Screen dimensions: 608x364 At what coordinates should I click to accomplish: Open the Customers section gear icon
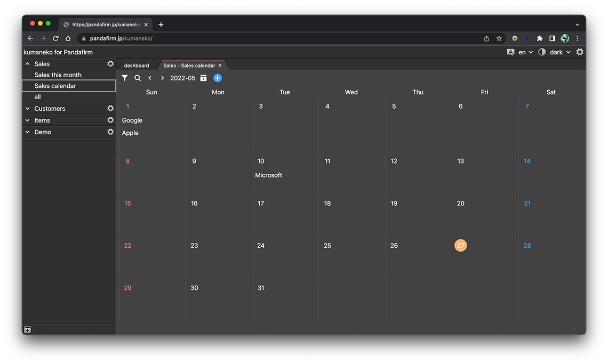110,109
